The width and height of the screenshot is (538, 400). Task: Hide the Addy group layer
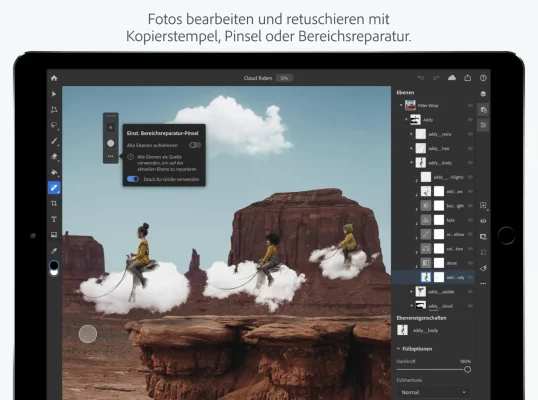pos(470,120)
